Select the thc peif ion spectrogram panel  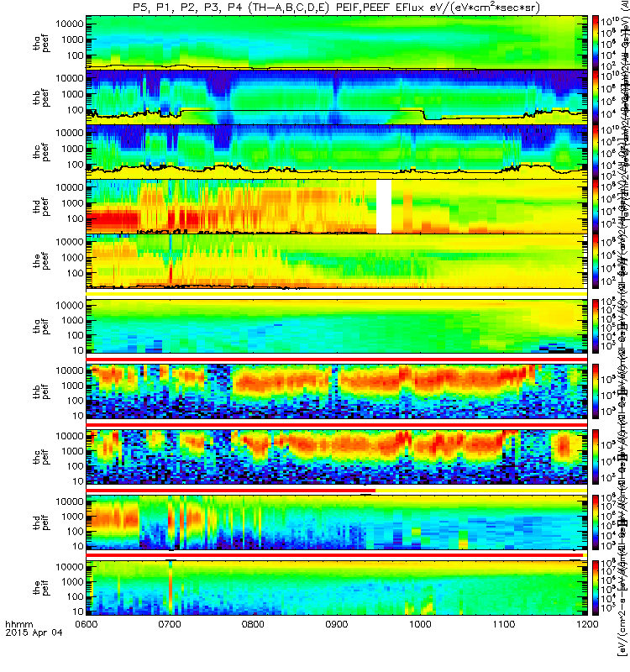click(337, 457)
